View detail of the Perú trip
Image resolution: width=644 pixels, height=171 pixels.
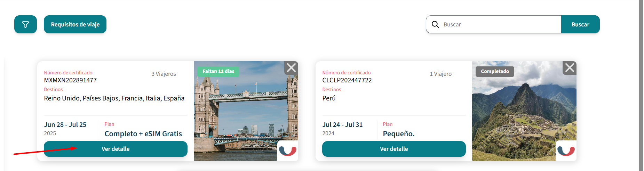point(394,149)
